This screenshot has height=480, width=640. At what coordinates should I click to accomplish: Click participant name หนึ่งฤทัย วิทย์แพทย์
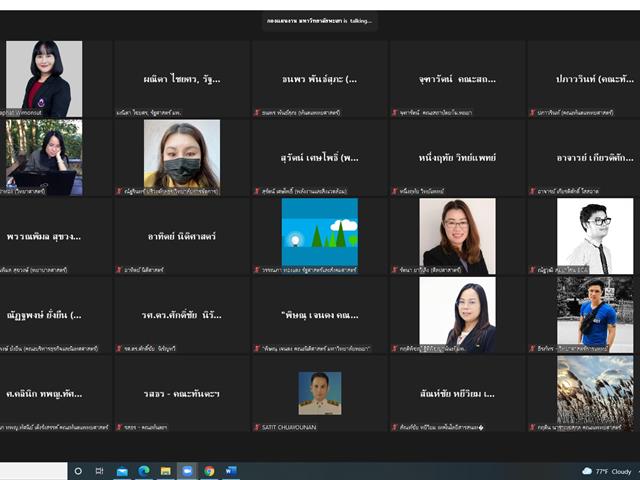[458, 158]
